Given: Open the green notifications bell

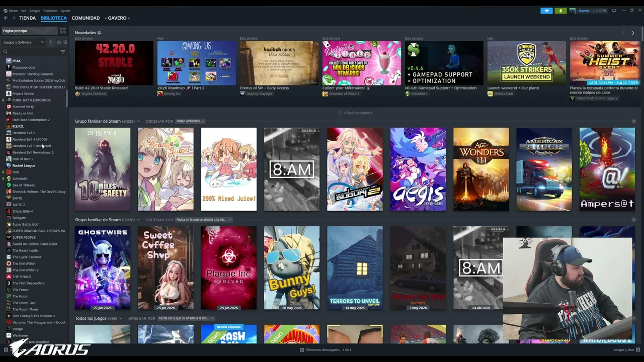Looking at the screenshot, I should (560, 11).
